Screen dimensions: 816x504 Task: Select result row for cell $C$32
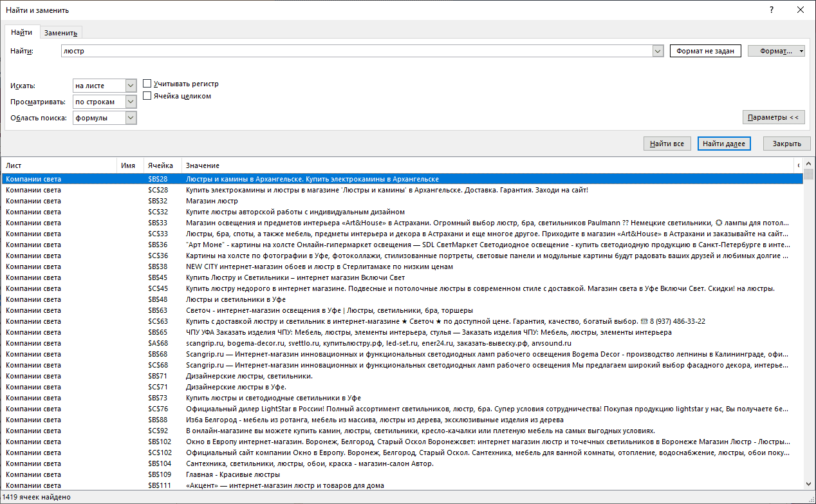point(402,212)
